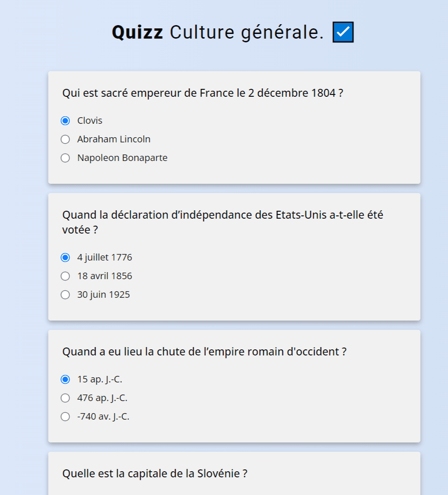
Task: Deselect the 15 ap. J.-C. filled radio
Action: coord(65,379)
